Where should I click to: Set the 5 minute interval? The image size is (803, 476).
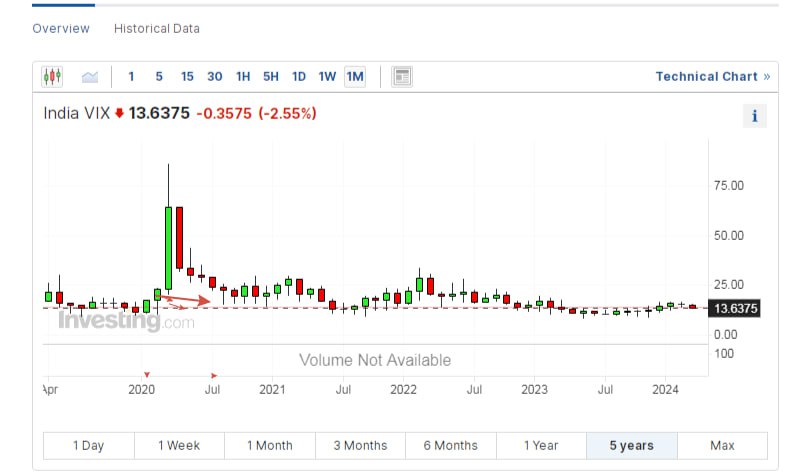[159, 77]
